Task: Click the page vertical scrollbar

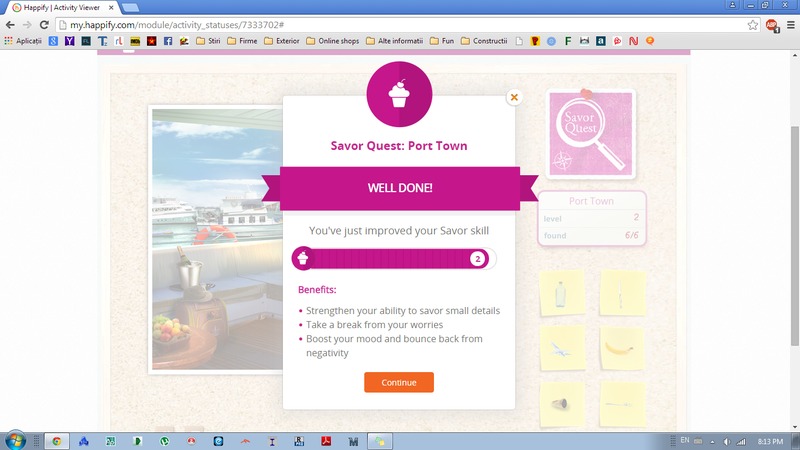Action: (795, 236)
